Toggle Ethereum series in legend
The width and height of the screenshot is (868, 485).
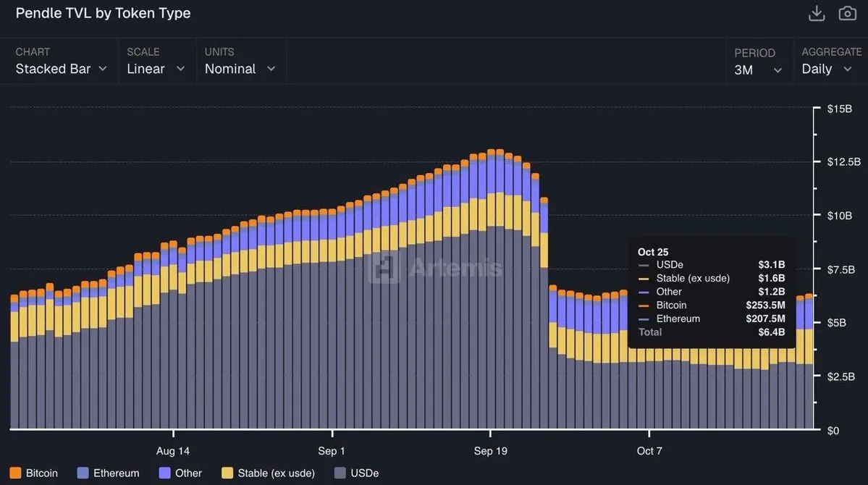tap(116, 473)
